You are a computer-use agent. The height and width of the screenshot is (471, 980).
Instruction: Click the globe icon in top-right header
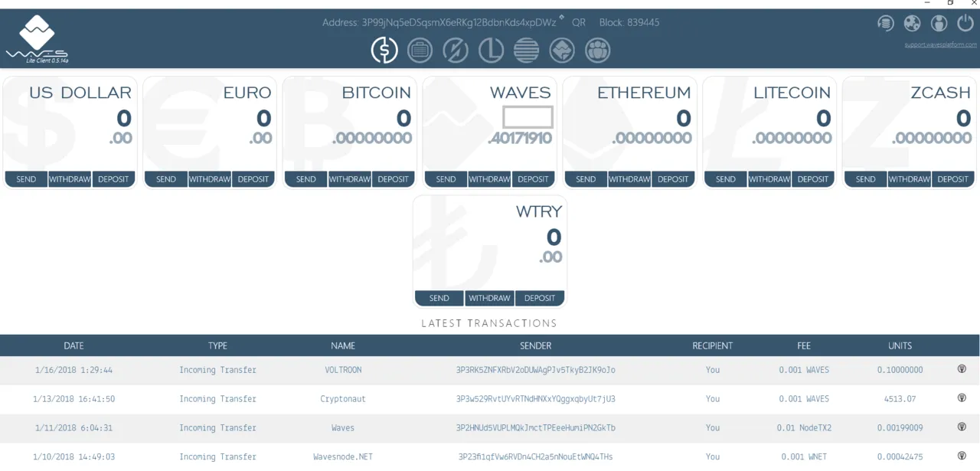[912, 24]
